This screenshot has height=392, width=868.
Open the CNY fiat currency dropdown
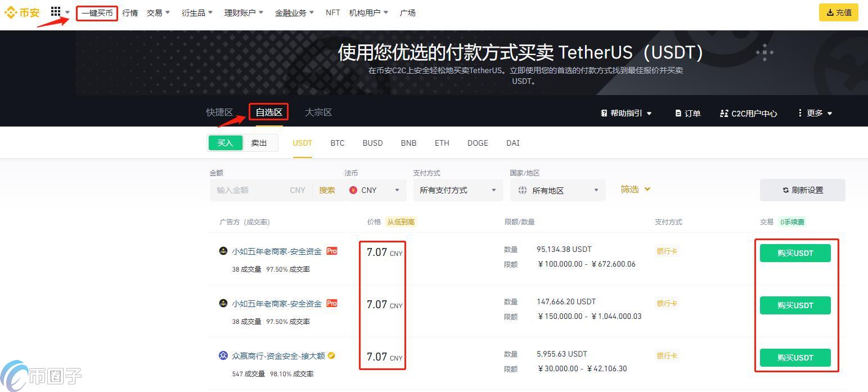375,190
